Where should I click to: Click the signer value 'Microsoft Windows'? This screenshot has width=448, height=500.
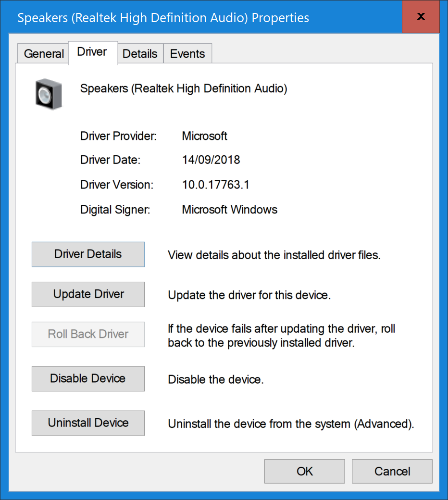tap(230, 210)
